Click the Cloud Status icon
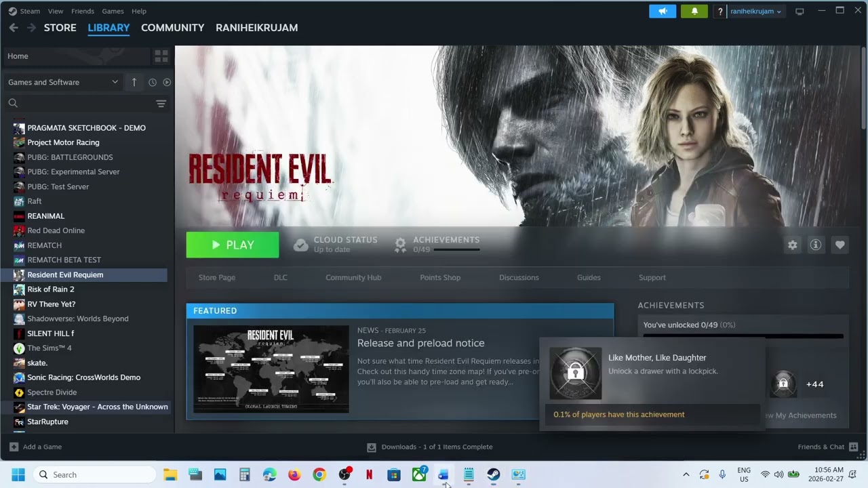Image resolution: width=868 pixels, height=488 pixels. pos(300,245)
